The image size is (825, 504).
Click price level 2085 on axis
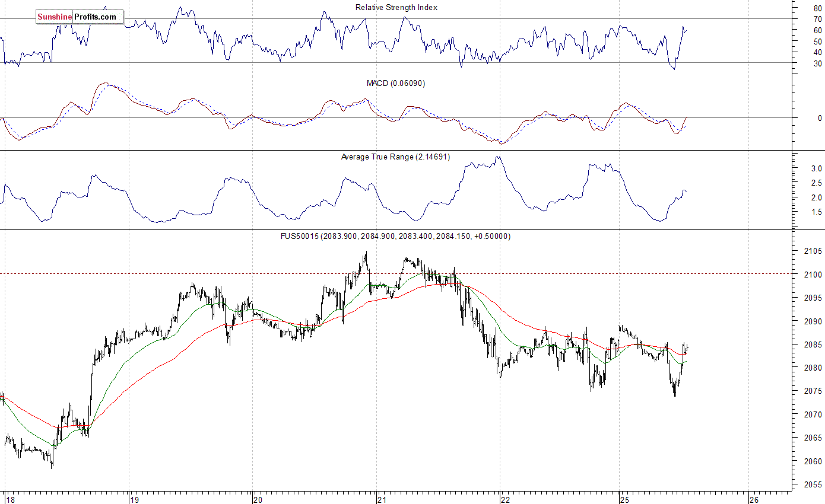pyautogui.click(x=813, y=344)
